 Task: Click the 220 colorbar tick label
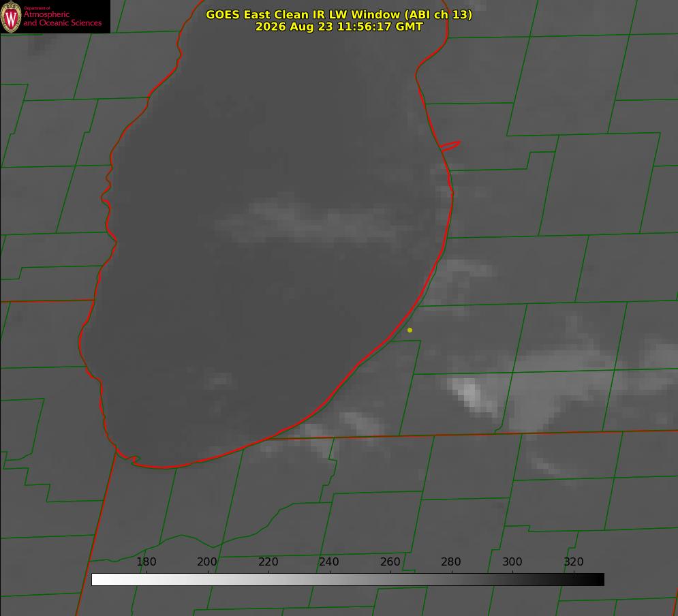point(268,561)
